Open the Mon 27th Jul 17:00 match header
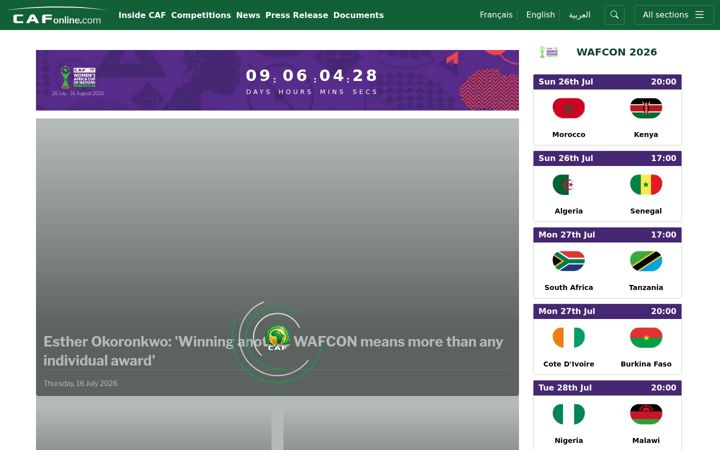 click(607, 235)
